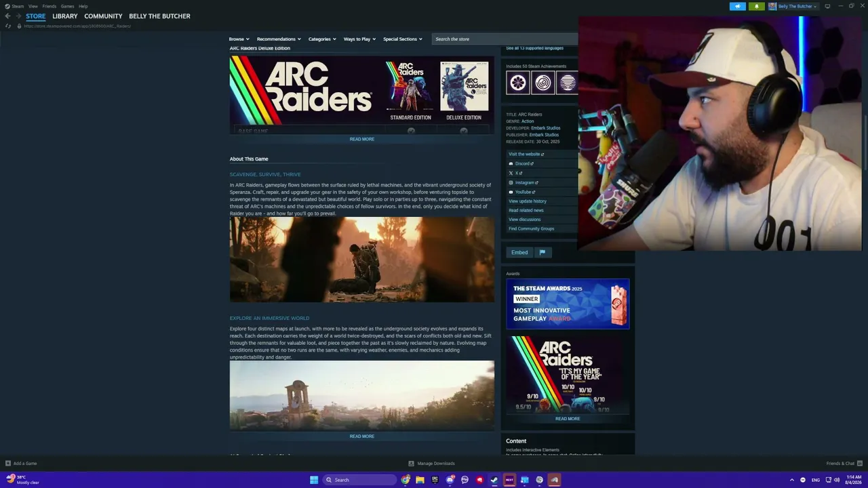This screenshot has height=488, width=868.
Task: Open the Ways to Play dropdown
Action: [x=359, y=39]
